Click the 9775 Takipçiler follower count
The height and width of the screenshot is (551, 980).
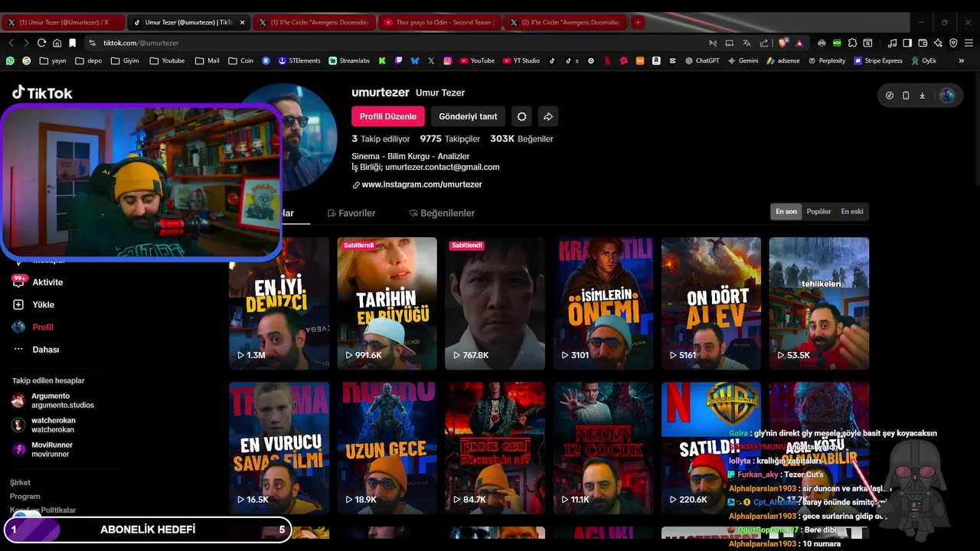(x=450, y=139)
